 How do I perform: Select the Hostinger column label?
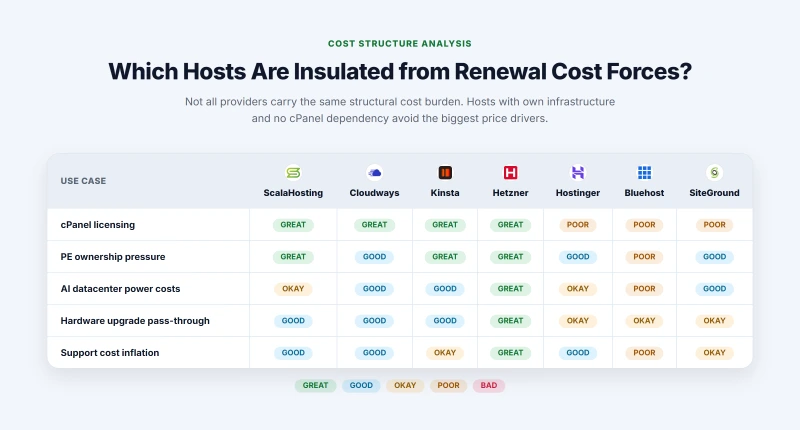click(x=578, y=193)
